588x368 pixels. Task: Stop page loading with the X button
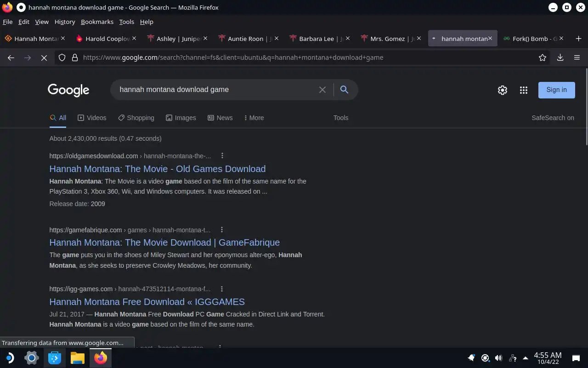pos(44,57)
